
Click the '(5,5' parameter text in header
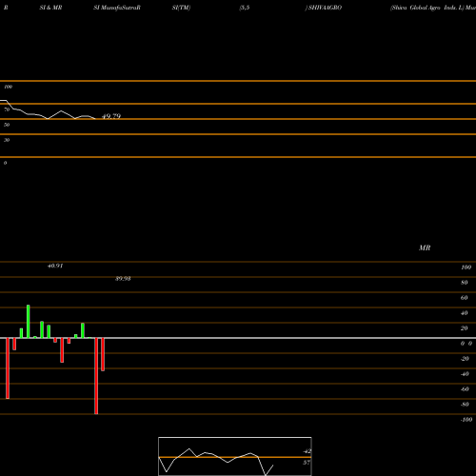245,8
